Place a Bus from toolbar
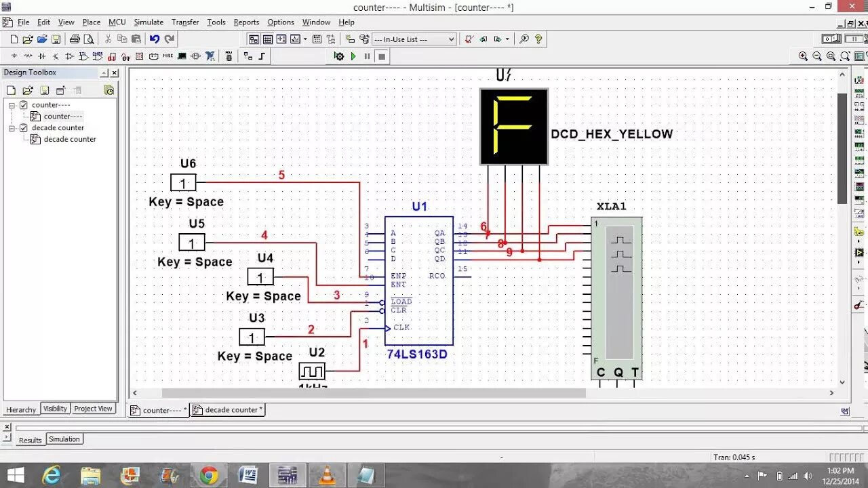Image resolution: width=868 pixels, height=488 pixels. pyautogui.click(x=262, y=56)
